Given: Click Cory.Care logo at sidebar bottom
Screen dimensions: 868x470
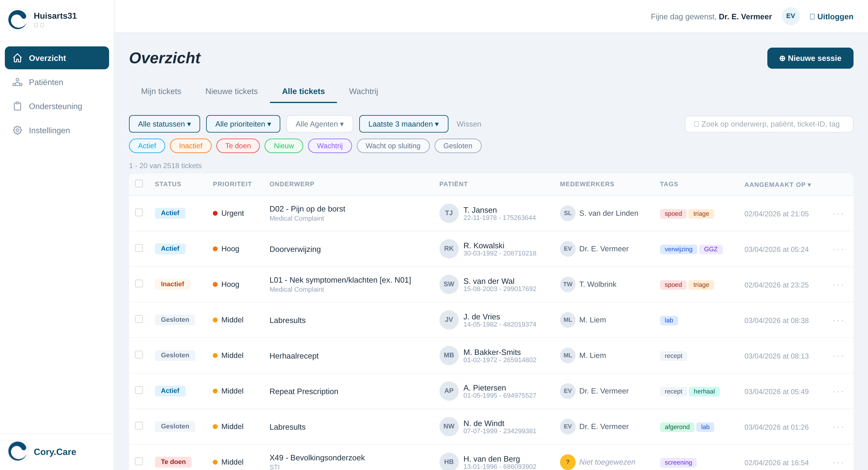Looking at the screenshot, I should pyautogui.click(x=18, y=451).
